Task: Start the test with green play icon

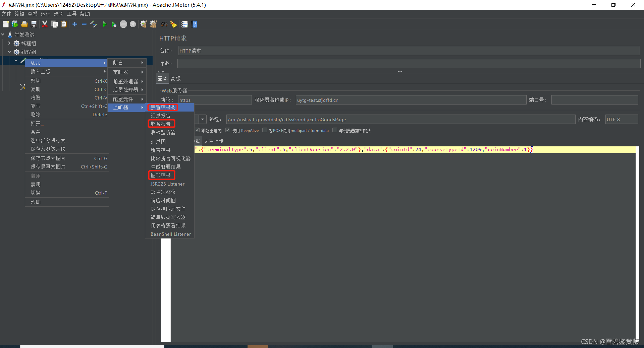Action: (x=104, y=24)
